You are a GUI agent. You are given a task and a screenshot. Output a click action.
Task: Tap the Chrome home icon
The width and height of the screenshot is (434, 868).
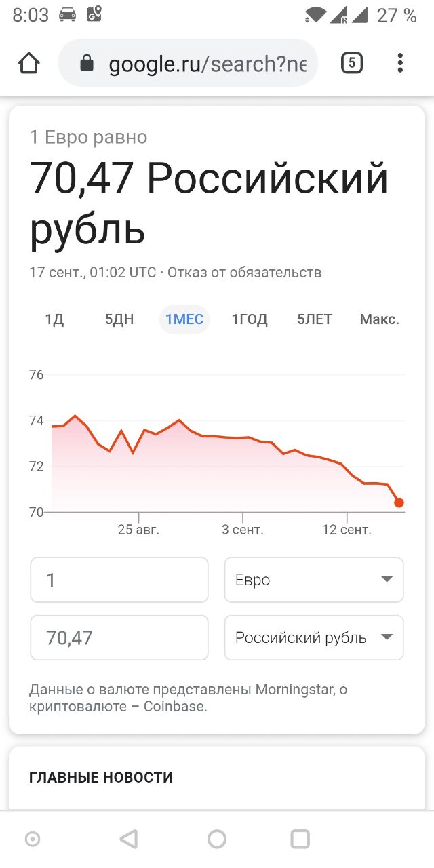[x=29, y=63]
